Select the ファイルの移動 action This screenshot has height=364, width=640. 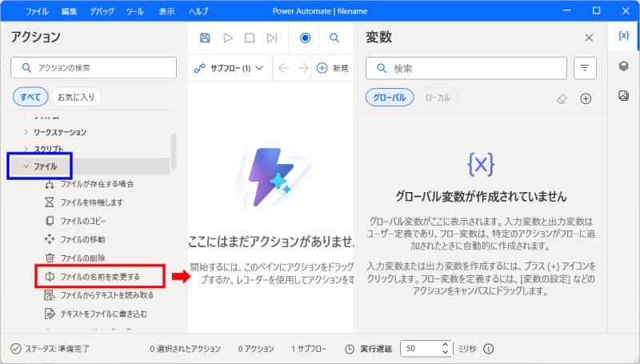click(82, 239)
